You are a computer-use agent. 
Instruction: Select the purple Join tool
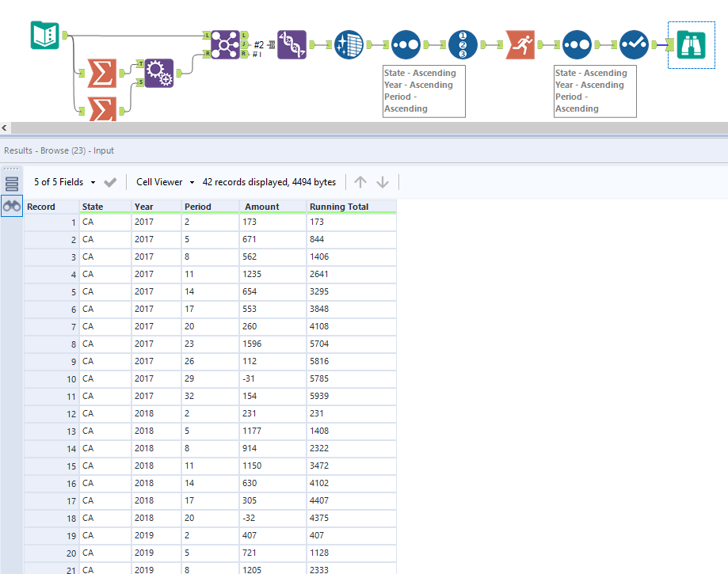tap(225, 45)
